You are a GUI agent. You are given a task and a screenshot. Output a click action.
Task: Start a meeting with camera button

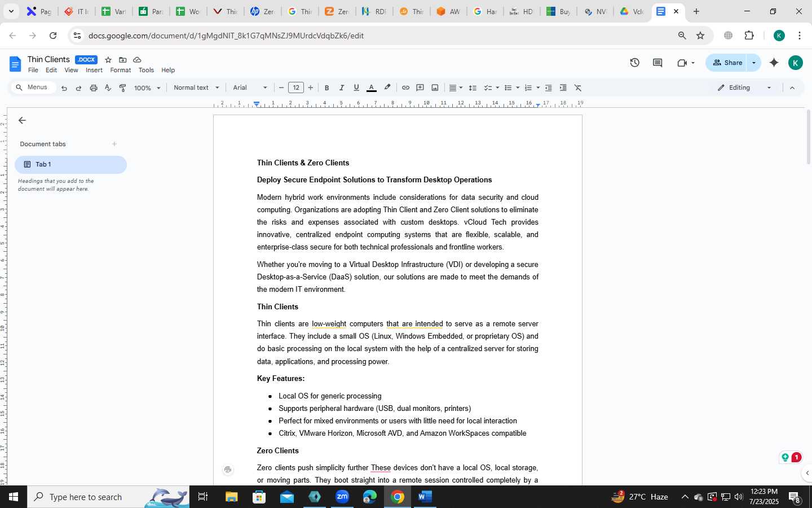686,63
